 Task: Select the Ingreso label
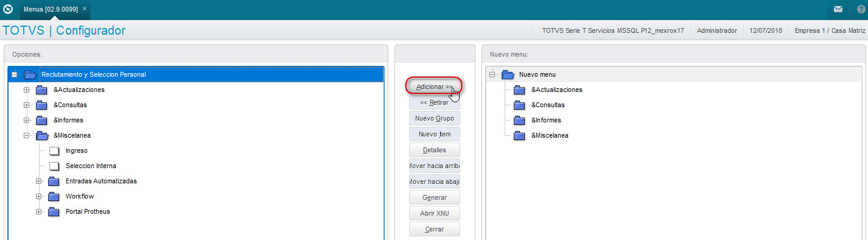click(x=77, y=151)
